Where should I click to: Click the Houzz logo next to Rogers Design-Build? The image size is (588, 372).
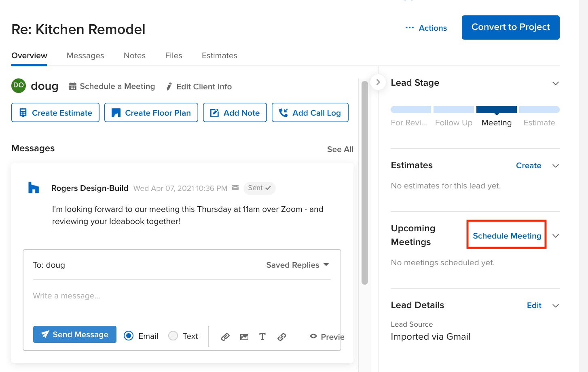tap(34, 187)
